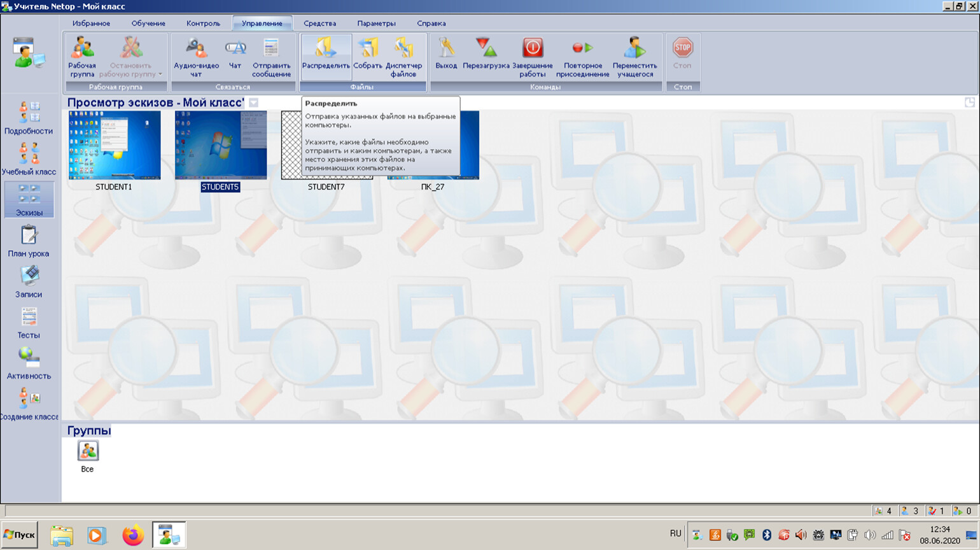This screenshot has width=980, height=550.
Task: Switch to the Контроль ribbon tab
Action: click(x=203, y=24)
